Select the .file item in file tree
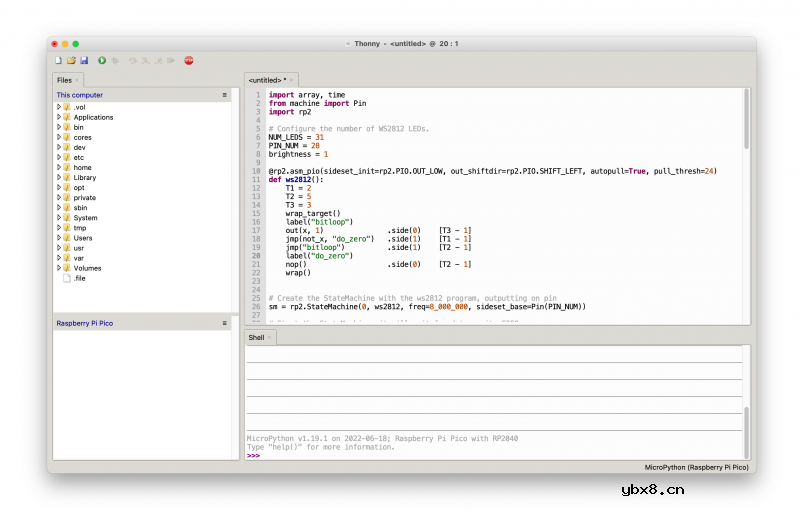The image size is (800, 520). pos(80,278)
